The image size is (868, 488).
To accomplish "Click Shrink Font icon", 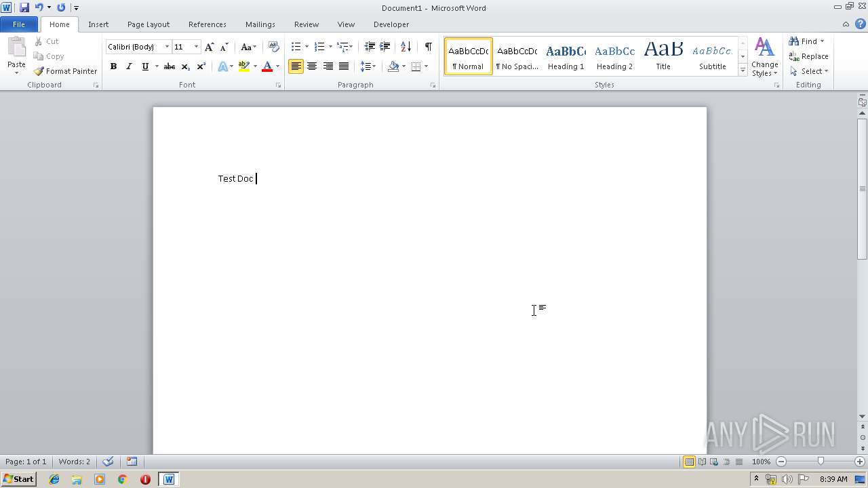I will click(224, 47).
